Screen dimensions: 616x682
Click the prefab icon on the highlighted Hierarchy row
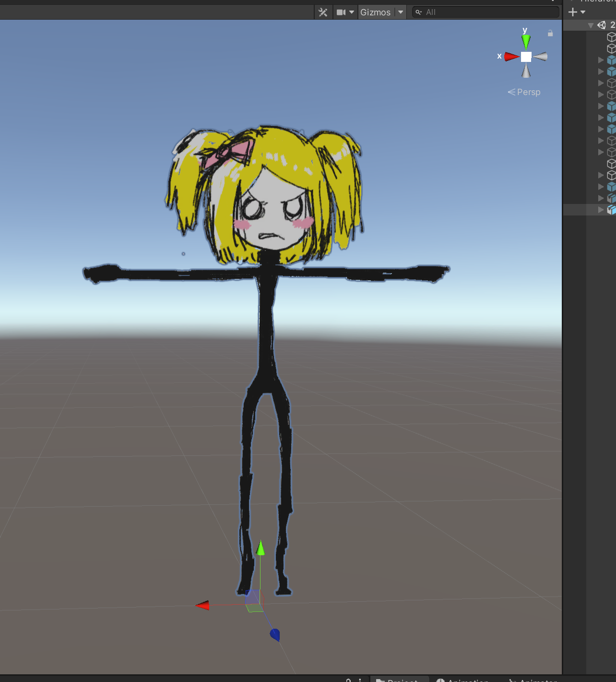tap(611, 209)
